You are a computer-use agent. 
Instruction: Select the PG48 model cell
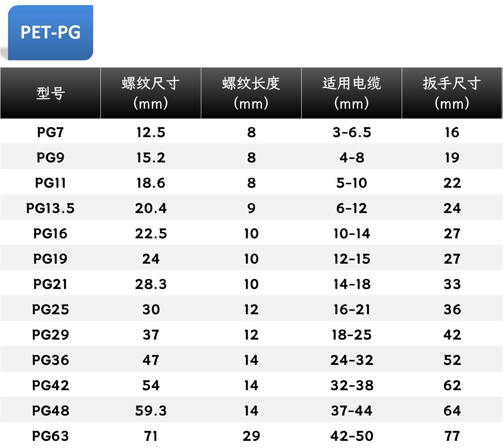pyautogui.click(x=50, y=411)
